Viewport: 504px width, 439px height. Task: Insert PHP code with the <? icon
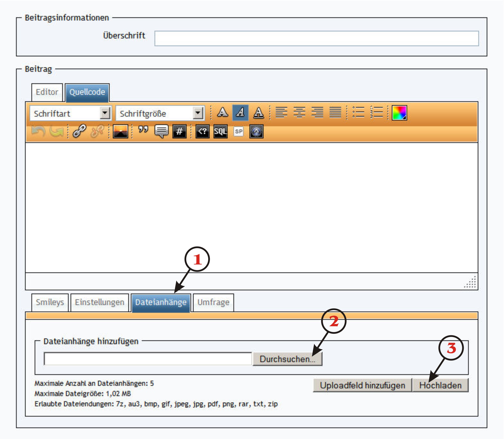coord(202,131)
